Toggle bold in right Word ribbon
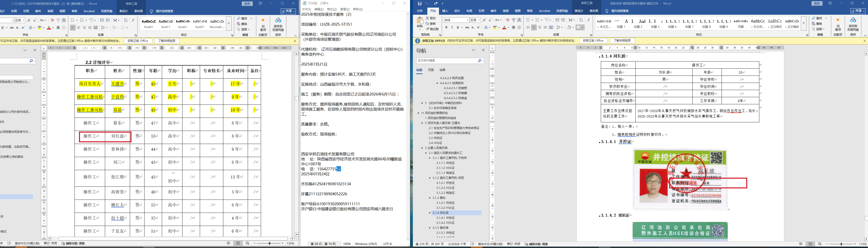Screen dimensions: 868x248 (447, 27)
